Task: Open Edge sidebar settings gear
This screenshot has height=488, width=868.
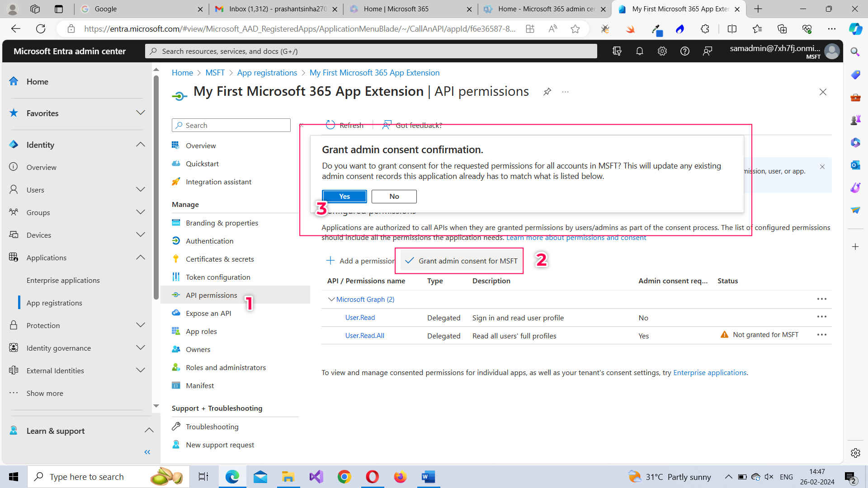Action: tap(855, 453)
